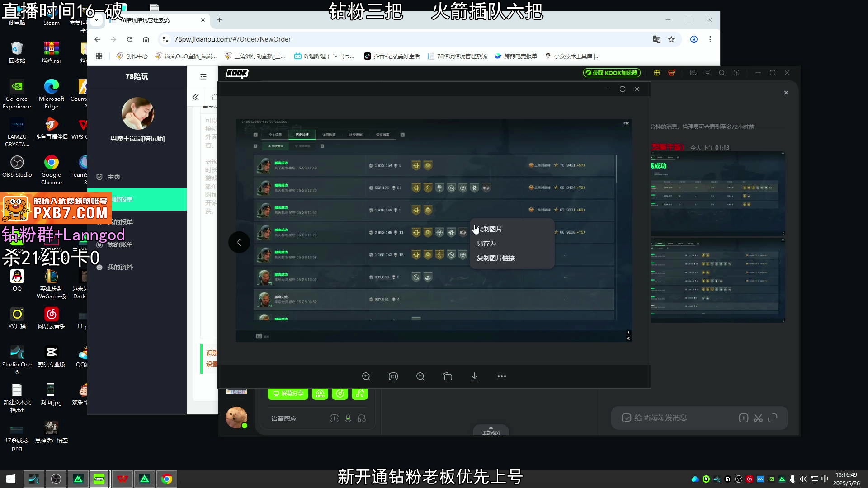
Task: Reset image to 1:1 scale
Action: 393,376
